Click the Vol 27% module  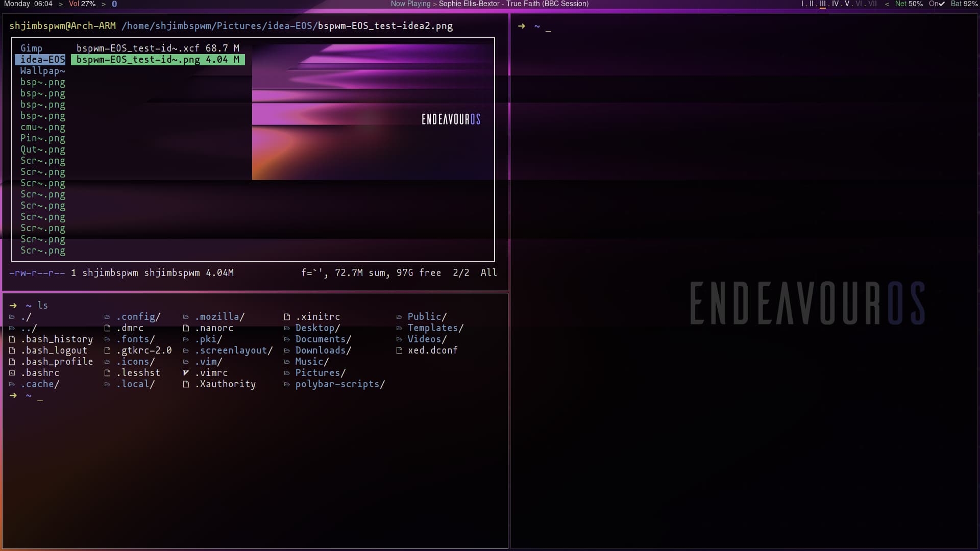82,4
